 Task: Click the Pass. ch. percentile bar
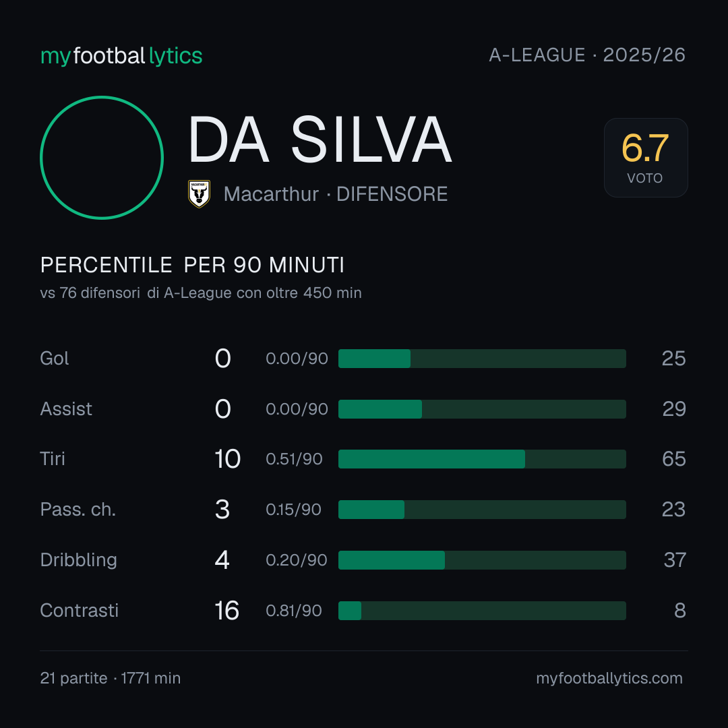point(482,510)
